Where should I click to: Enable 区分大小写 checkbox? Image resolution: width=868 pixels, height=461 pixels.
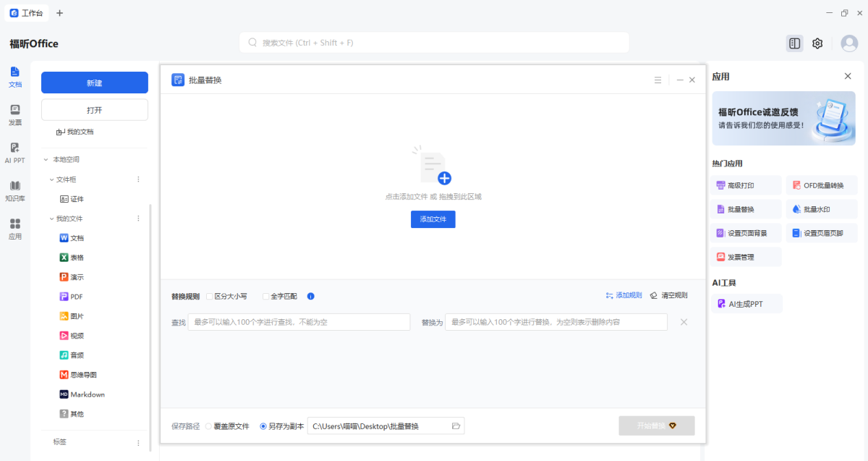210,296
